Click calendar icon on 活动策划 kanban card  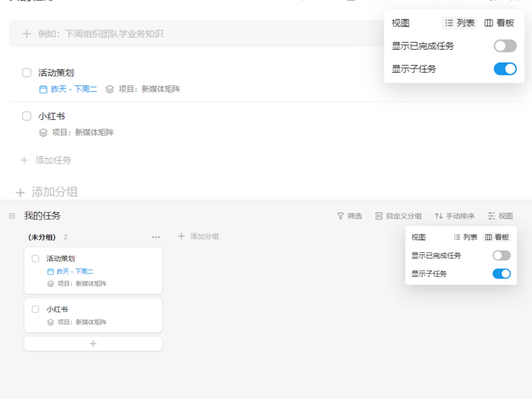tap(50, 272)
